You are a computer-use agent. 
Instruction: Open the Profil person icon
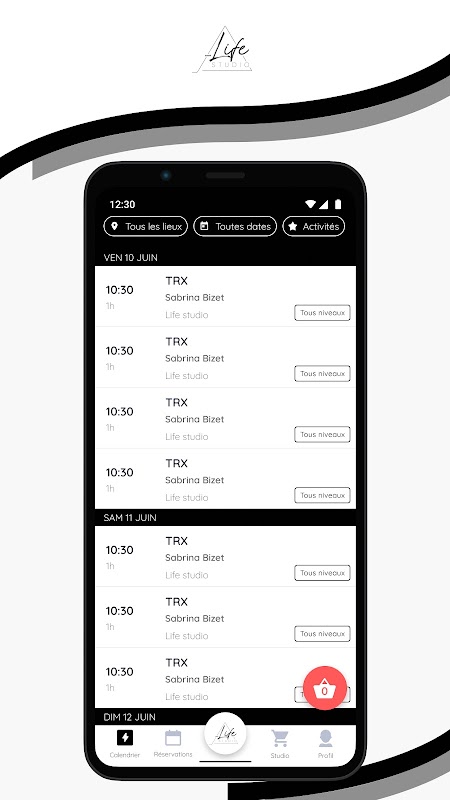click(x=326, y=738)
